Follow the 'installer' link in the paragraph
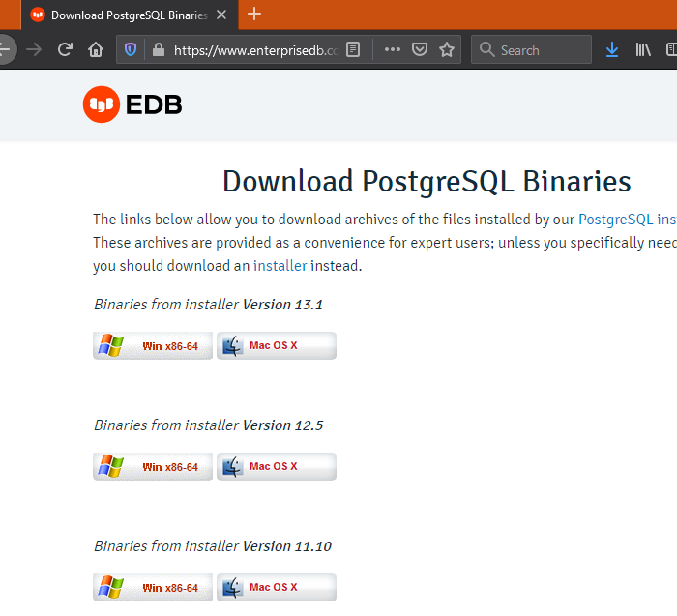 pyautogui.click(x=280, y=265)
